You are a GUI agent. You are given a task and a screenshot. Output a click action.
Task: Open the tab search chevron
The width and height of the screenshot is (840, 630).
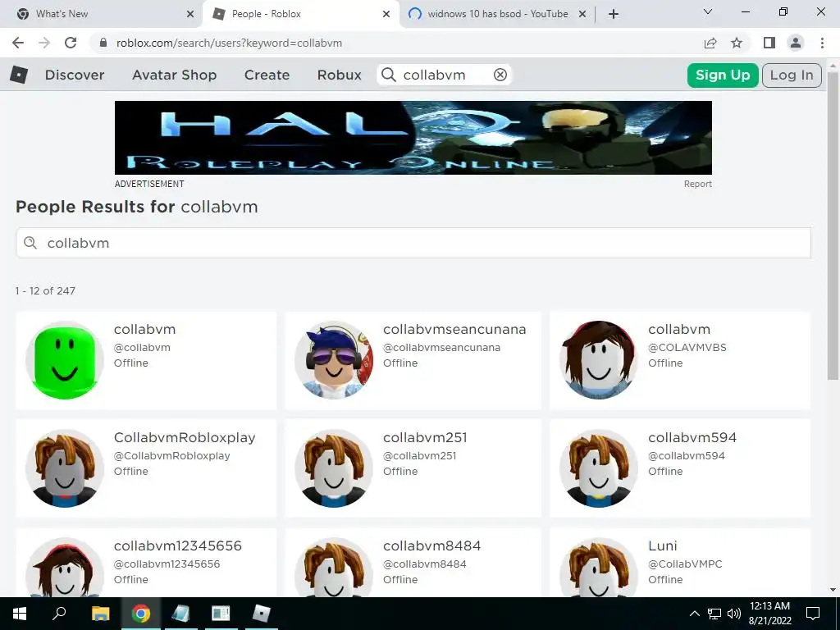pyautogui.click(x=708, y=11)
